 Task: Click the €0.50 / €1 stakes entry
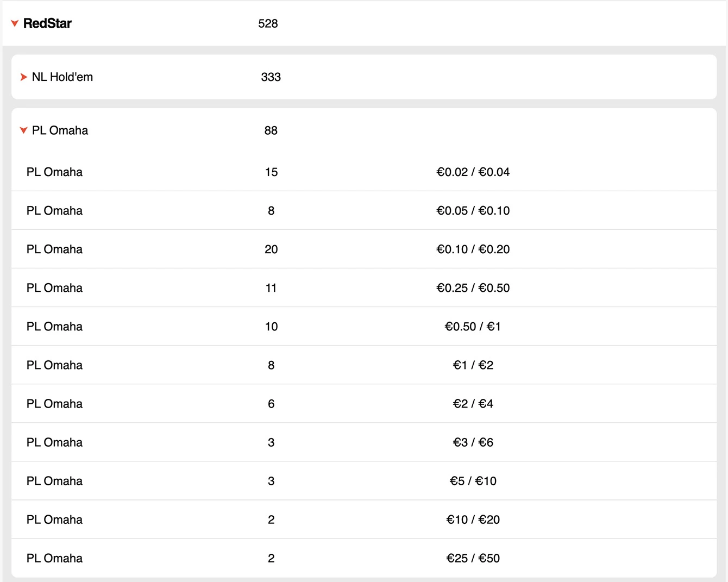pos(473,327)
